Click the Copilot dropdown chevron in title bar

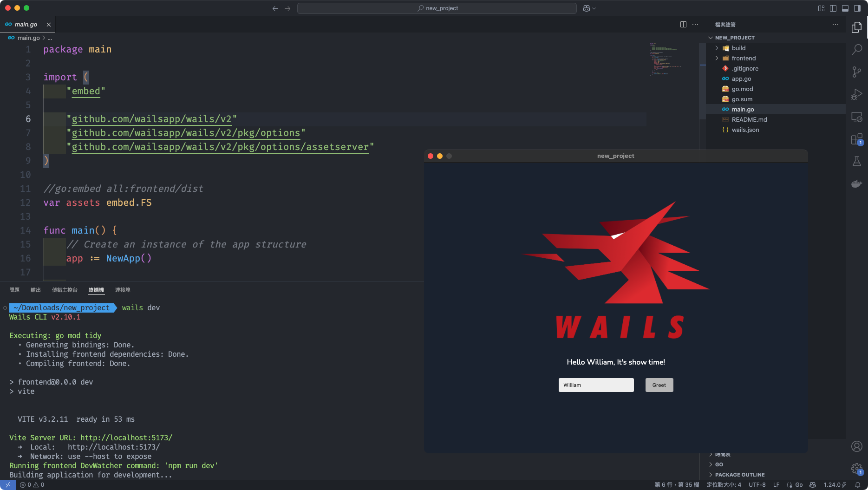[x=594, y=8]
